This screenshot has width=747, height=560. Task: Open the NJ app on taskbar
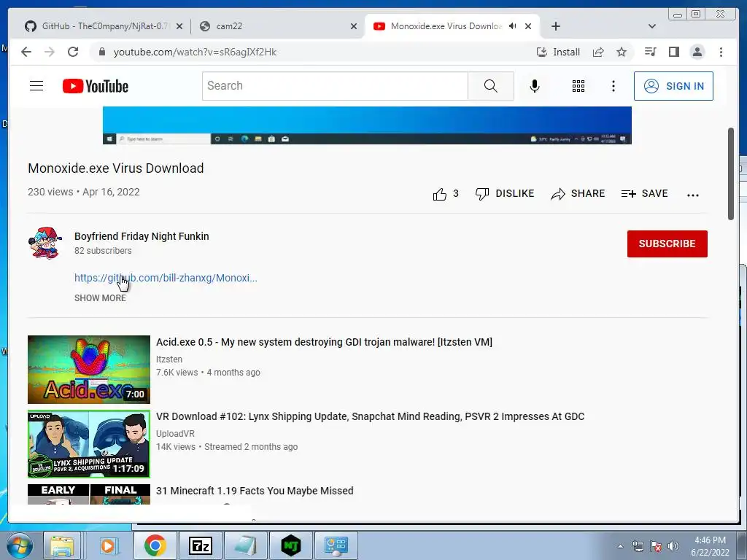[291, 545]
